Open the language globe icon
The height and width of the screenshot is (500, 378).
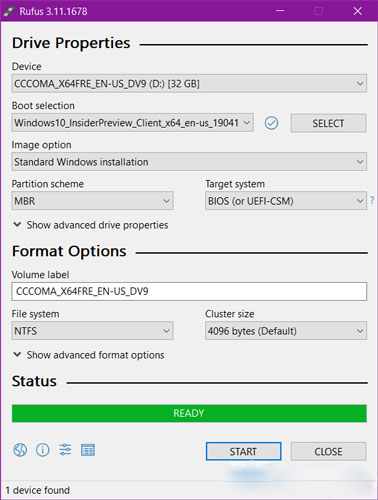click(x=20, y=450)
